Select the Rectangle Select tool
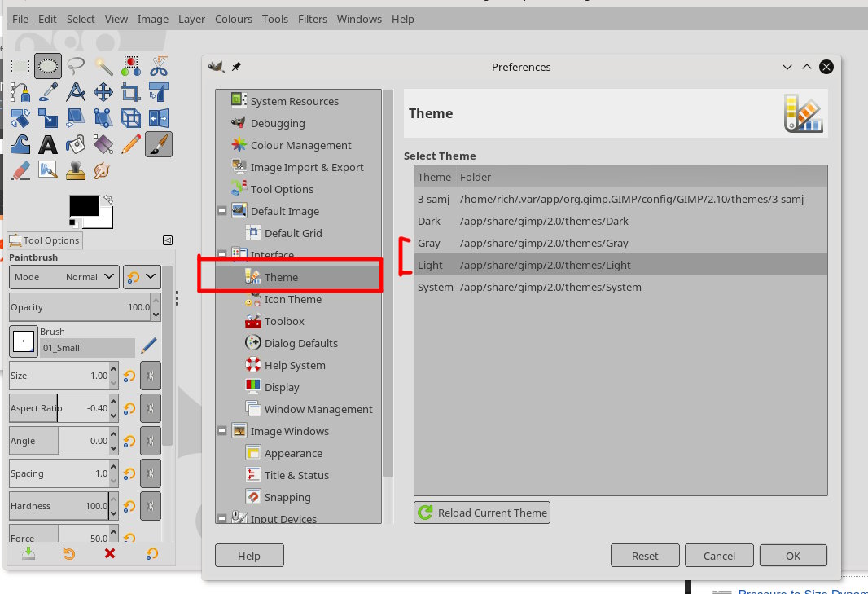 click(20, 67)
